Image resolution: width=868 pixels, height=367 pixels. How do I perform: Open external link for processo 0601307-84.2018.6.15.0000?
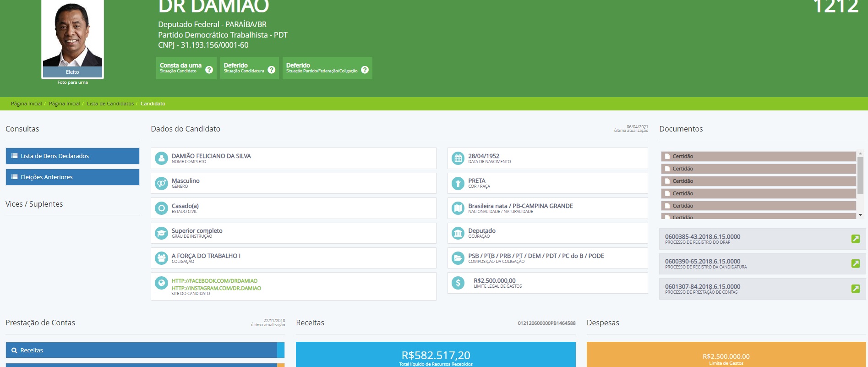[x=855, y=289]
